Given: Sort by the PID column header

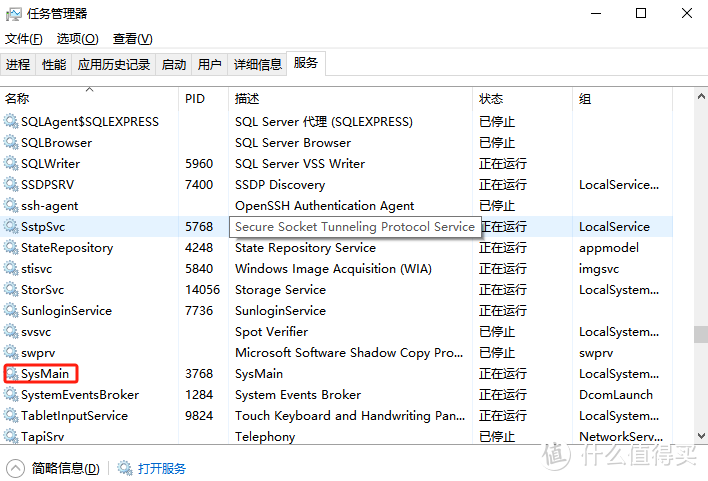Looking at the screenshot, I should pyautogui.click(x=204, y=98).
